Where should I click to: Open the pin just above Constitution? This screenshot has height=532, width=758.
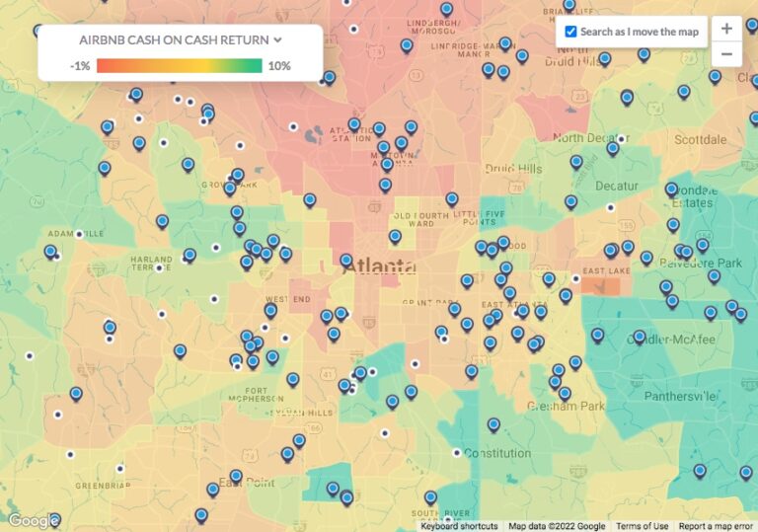493,424
